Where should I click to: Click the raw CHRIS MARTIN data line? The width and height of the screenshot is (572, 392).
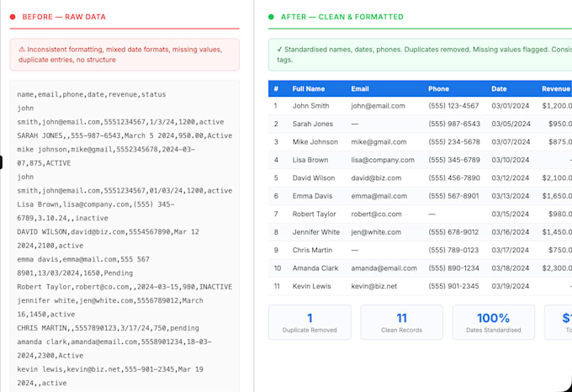point(108,328)
